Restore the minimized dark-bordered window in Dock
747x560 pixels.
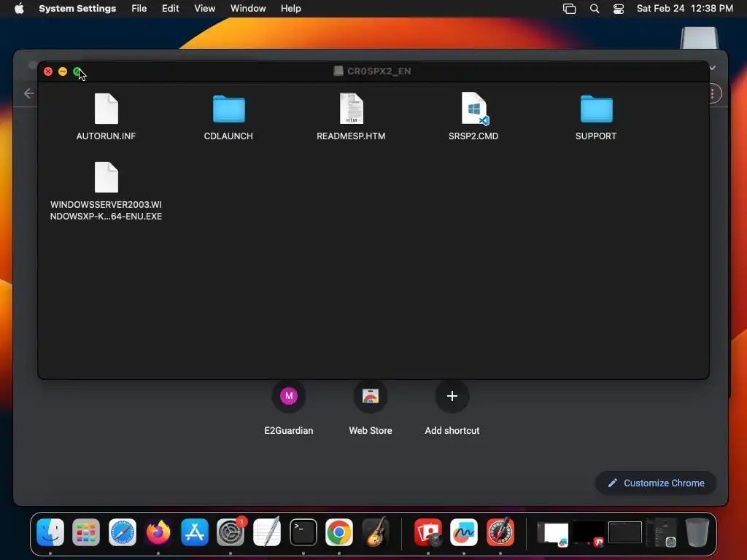(x=624, y=532)
